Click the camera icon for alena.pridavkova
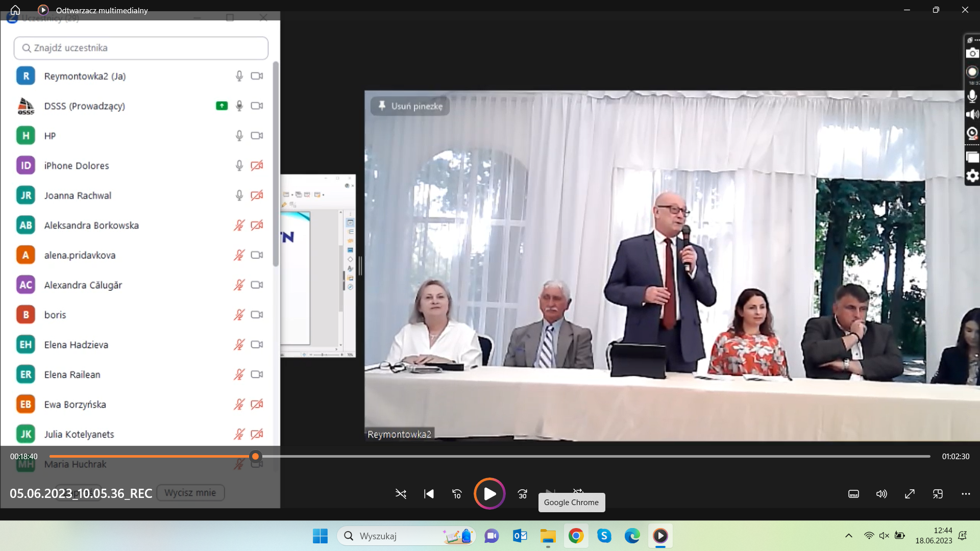980x551 pixels. (257, 255)
